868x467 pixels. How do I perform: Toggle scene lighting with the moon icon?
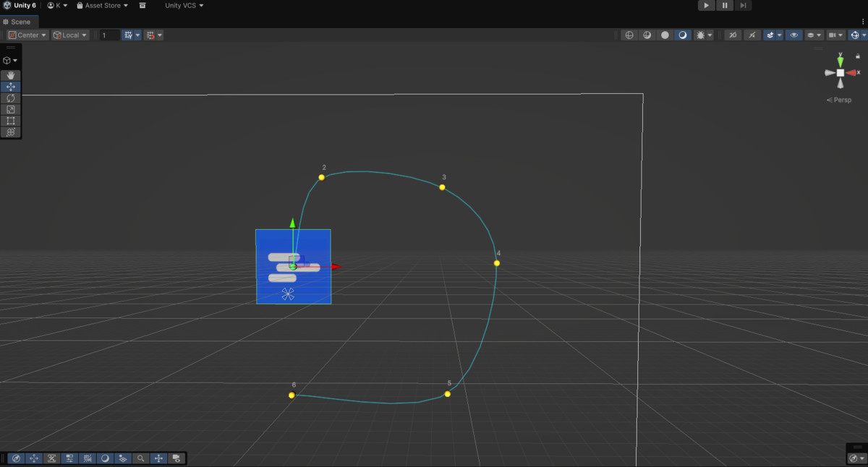[682, 35]
